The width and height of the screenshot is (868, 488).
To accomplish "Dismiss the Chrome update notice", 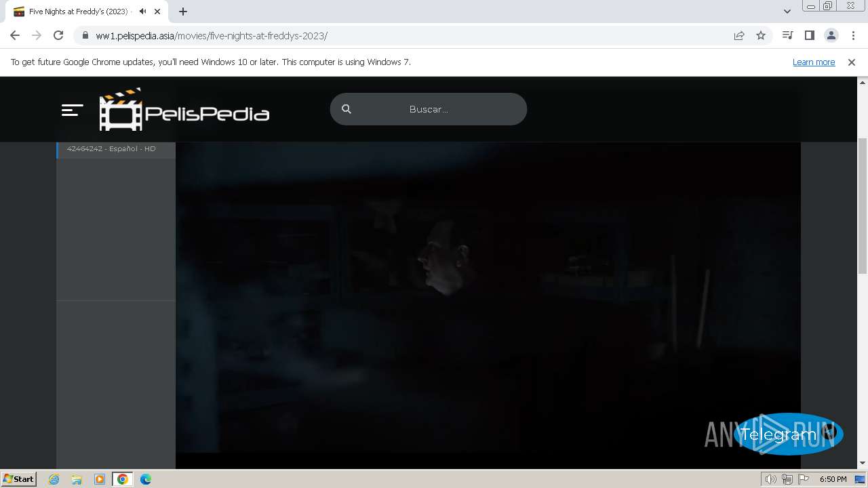I will 852,62.
